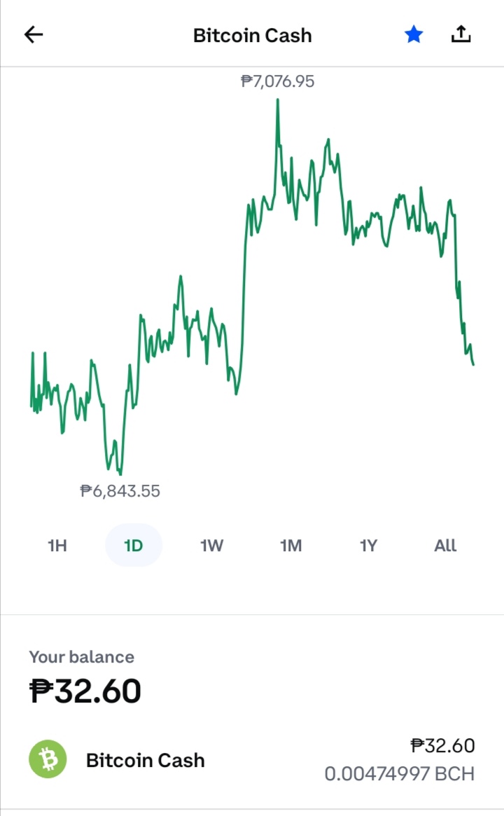Screen dimensions: 504x816
Task: Switch chart to 1M range
Action: (x=290, y=546)
